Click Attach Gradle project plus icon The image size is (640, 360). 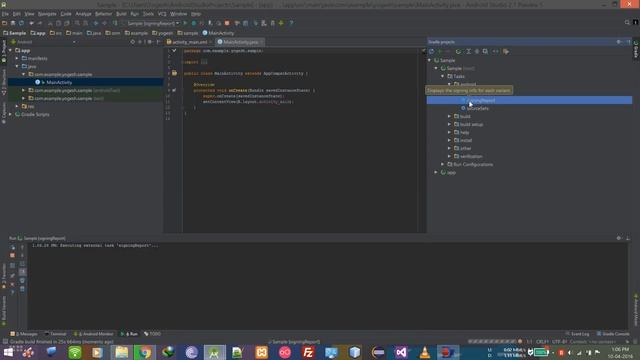click(x=440, y=51)
